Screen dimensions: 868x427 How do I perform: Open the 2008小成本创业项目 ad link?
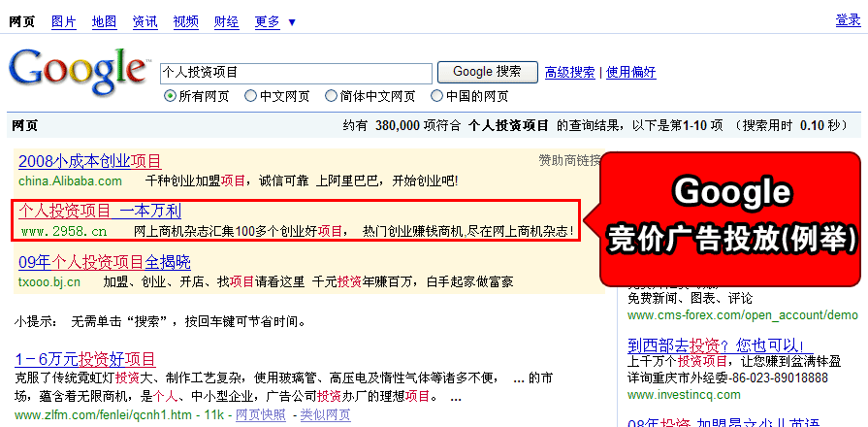[89, 162]
